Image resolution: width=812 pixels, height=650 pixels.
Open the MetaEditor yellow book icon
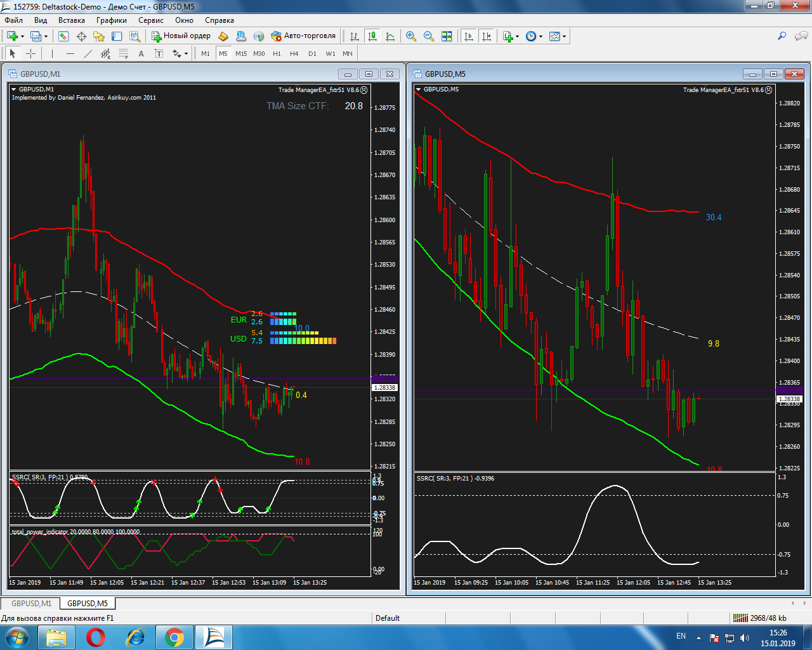tap(223, 36)
